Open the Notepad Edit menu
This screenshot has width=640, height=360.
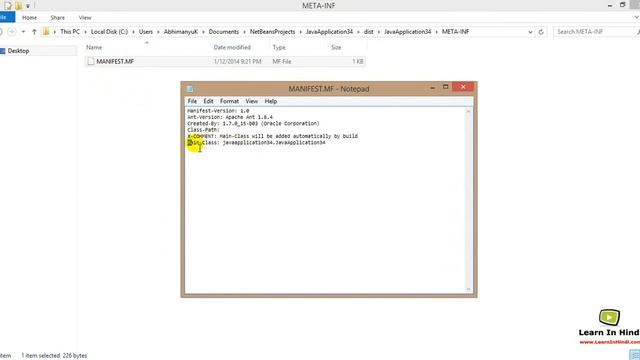208,101
